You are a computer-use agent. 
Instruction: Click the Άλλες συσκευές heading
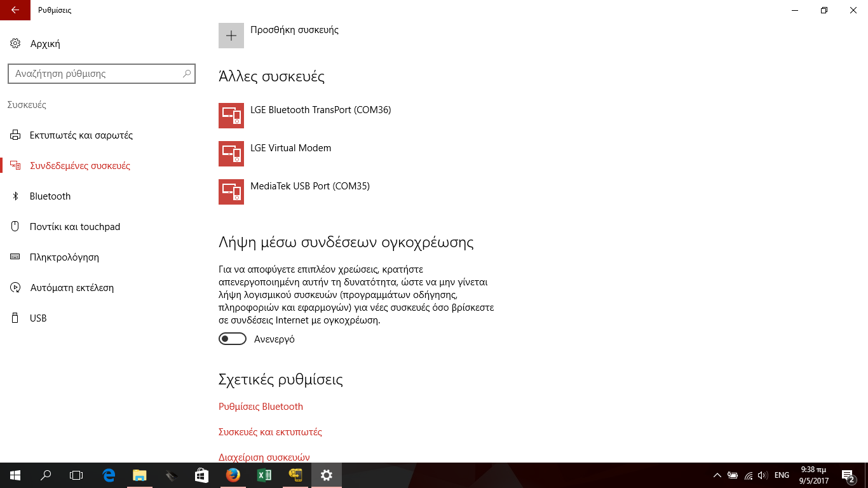click(x=271, y=77)
